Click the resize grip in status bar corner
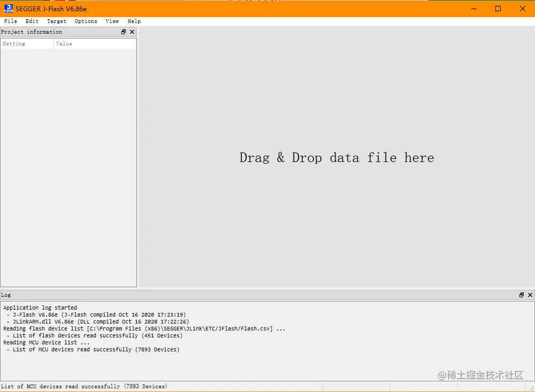Image resolution: width=535 pixels, height=392 pixels. click(531, 388)
